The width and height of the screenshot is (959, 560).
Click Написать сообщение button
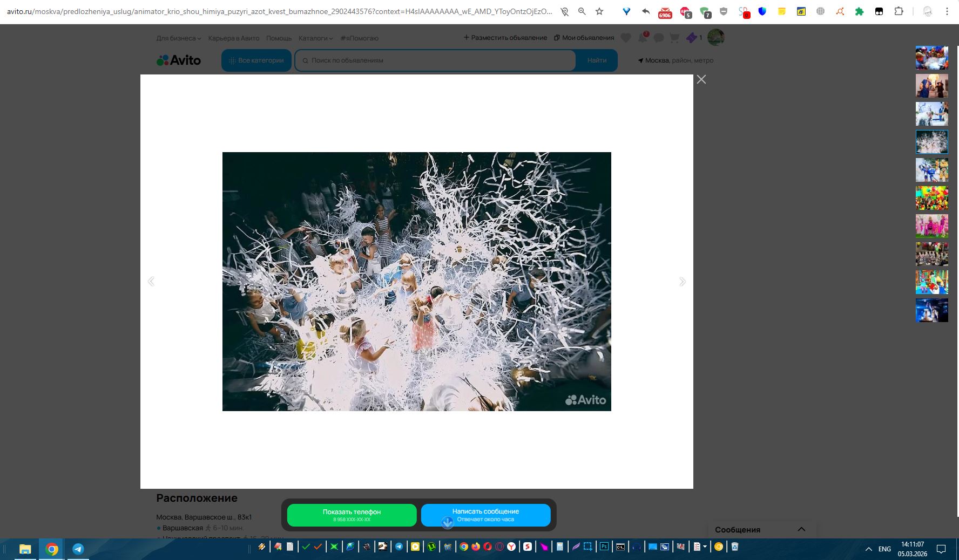click(485, 515)
